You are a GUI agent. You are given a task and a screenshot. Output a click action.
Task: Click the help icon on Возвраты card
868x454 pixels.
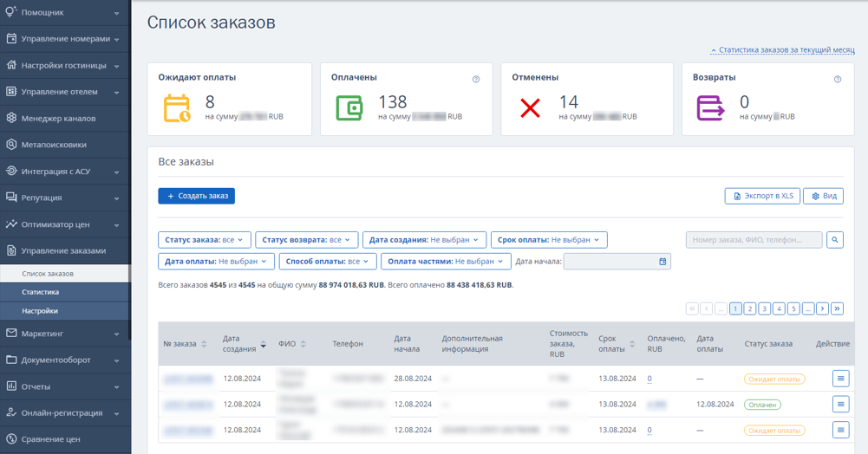pos(838,79)
